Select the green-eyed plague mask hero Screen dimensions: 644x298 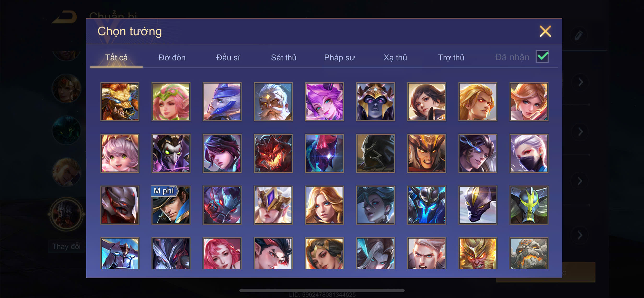pyautogui.click(x=171, y=153)
